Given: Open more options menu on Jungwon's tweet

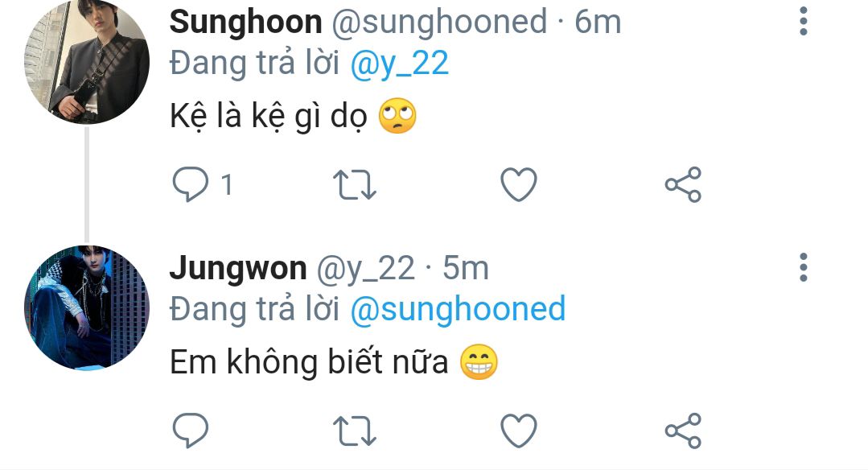Looking at the screenshot, I should point(803,268).
